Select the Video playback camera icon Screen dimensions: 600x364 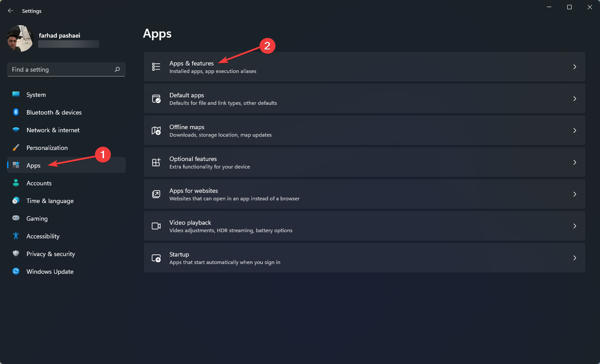click(x=156, y=226)
